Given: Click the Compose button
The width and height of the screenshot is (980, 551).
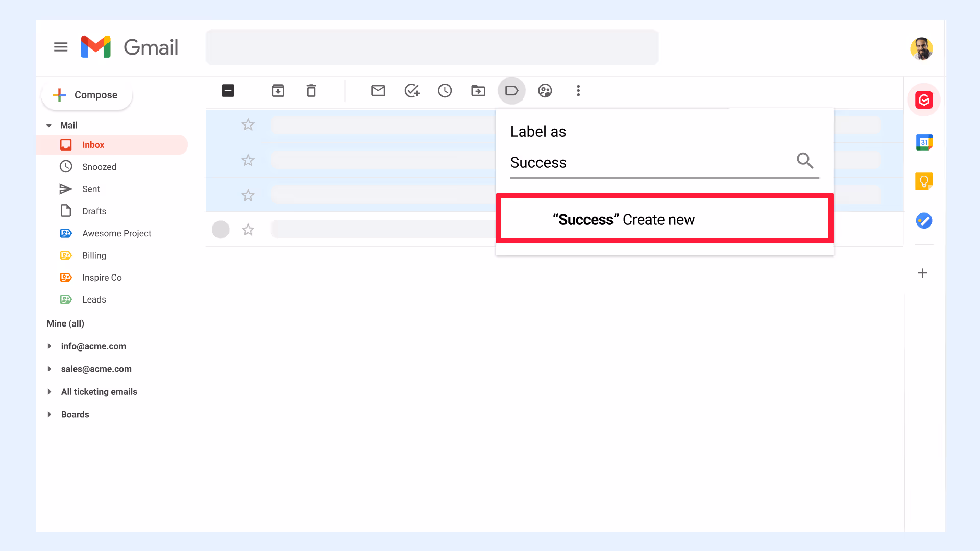Looking at the screenshot, I should (87, 95).
